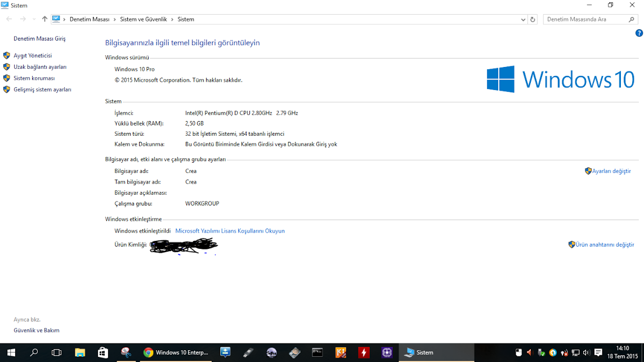Open Task View on the taskbar
The image size is (644, 362).
pyautogui.click(x=57, y=352)
